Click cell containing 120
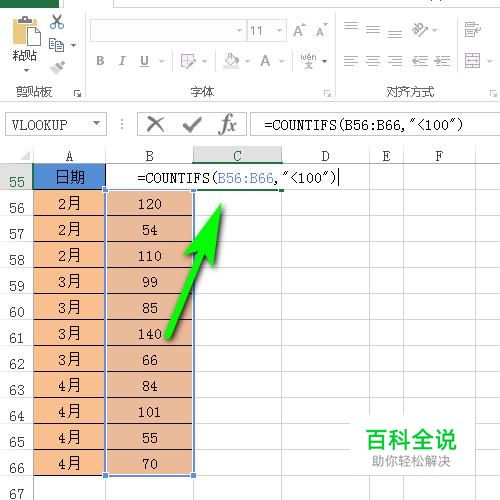The image size is (500, 500). point(149,203)
